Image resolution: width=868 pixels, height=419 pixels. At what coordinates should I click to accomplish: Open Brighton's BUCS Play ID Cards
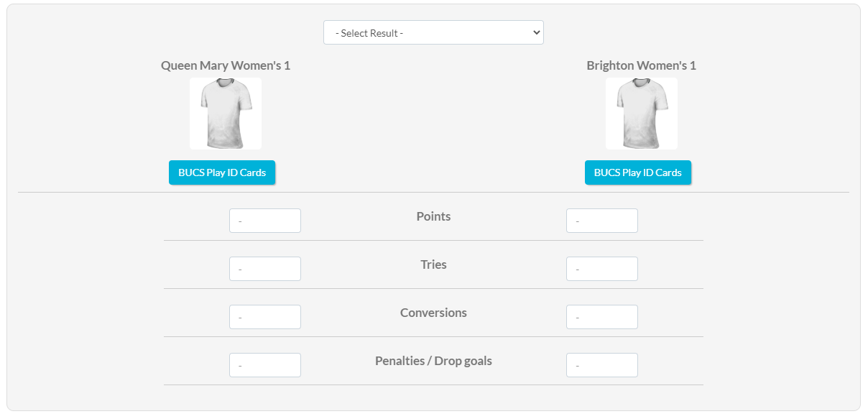click(x=638, y=172)
